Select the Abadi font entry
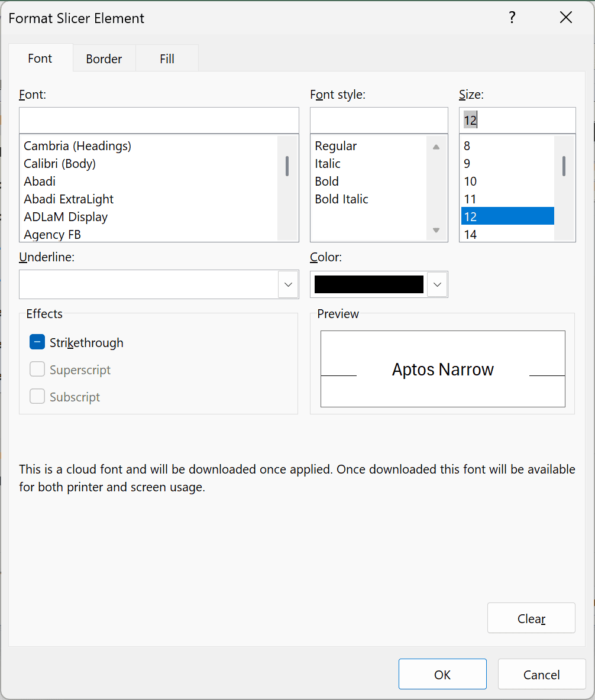The width and height of the screenshot is (595, 700). 149,182
